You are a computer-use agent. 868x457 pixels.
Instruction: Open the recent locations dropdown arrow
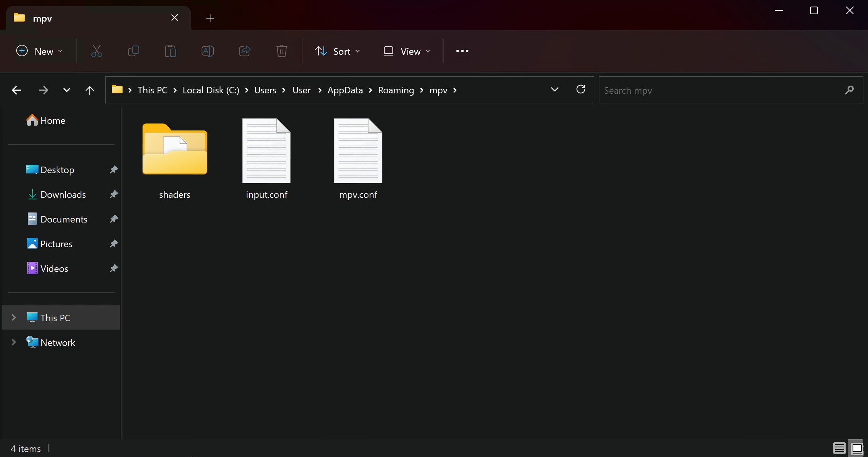coord(66,90)
